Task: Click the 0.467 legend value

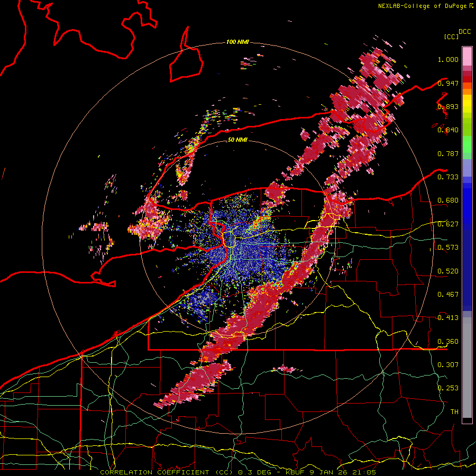Action: (448, 295)
